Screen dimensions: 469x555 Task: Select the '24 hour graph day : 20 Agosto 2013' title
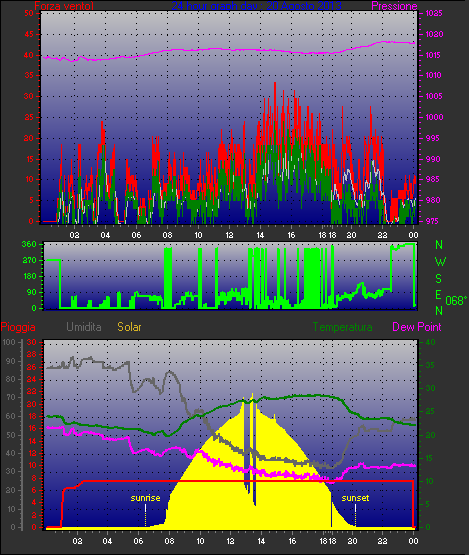click(256, 6)
